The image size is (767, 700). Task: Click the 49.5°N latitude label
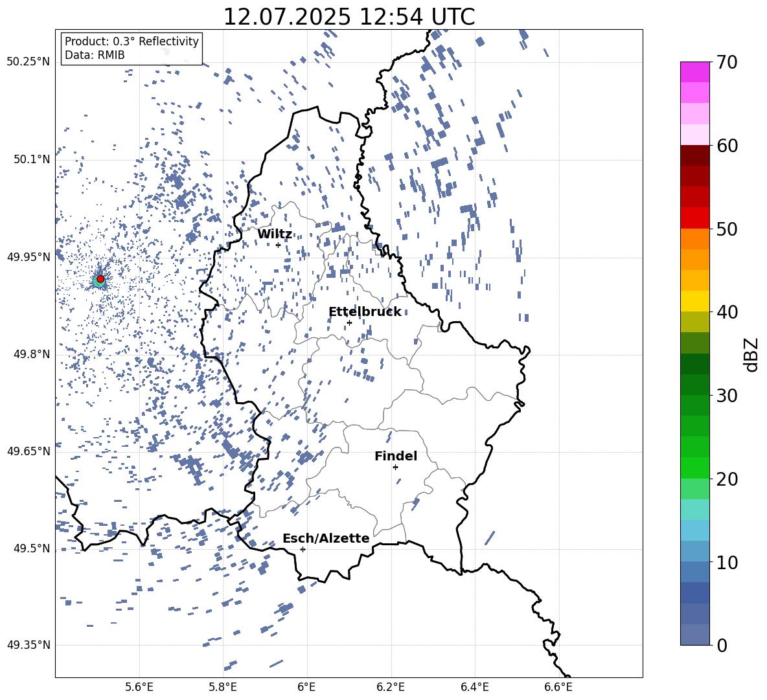coord(32,548)
